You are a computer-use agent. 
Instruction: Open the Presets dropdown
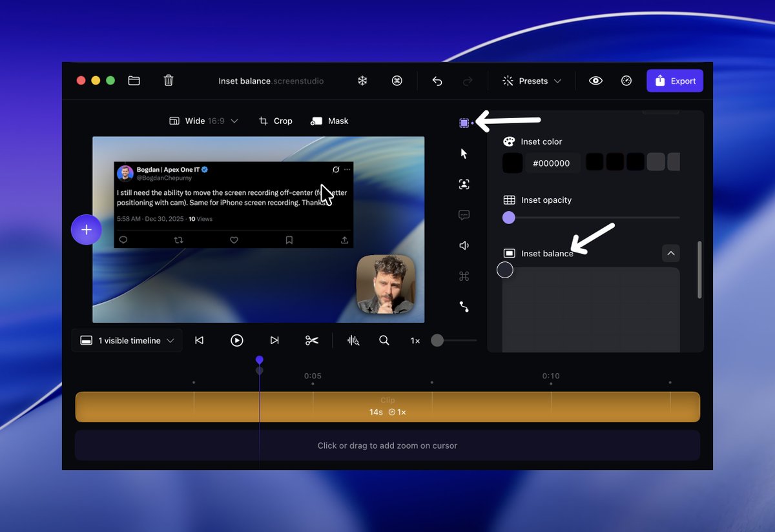click(532, 81)
